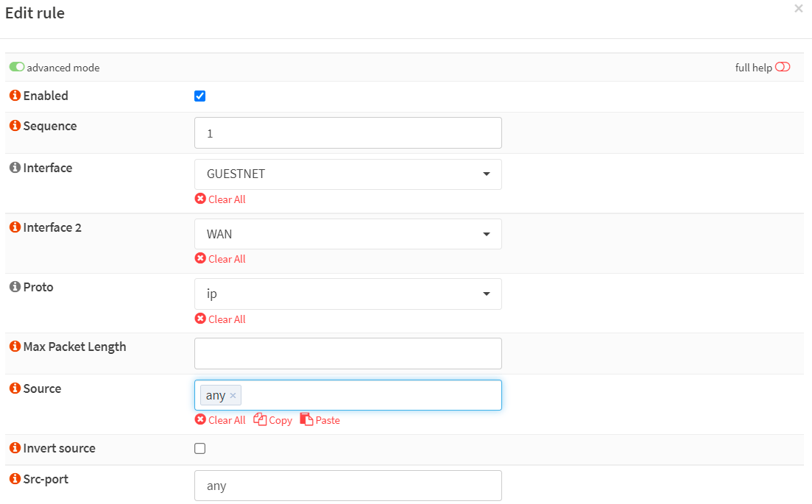Click the Max Packet Length input field

[347, 353]
